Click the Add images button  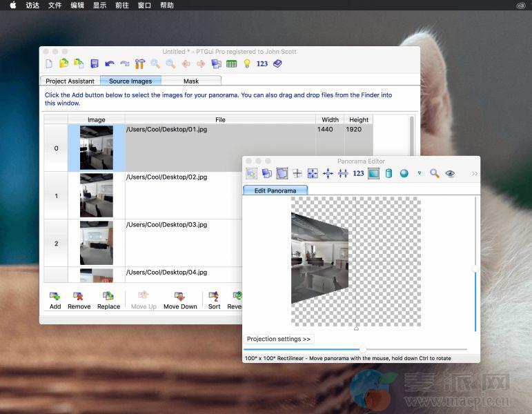(x=55, y=300)
